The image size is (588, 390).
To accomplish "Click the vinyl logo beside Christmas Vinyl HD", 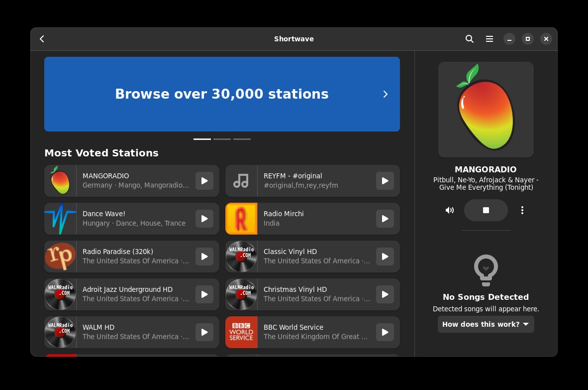I will 241,295.
